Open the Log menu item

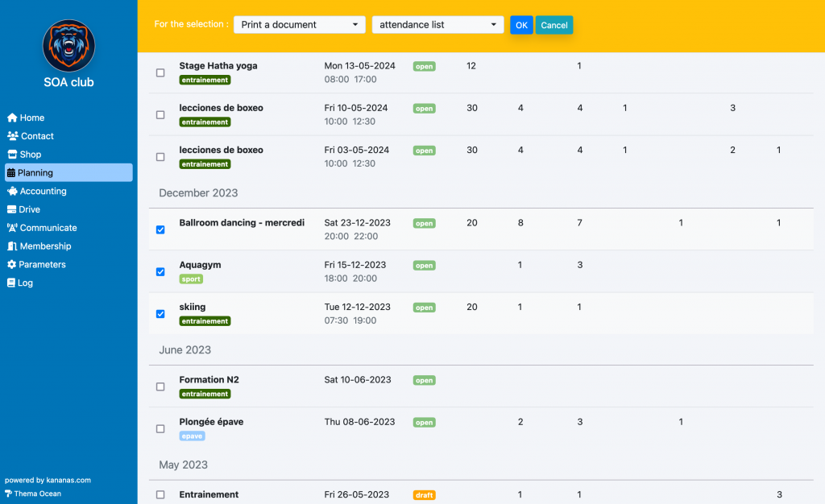[x=25, y=283]
